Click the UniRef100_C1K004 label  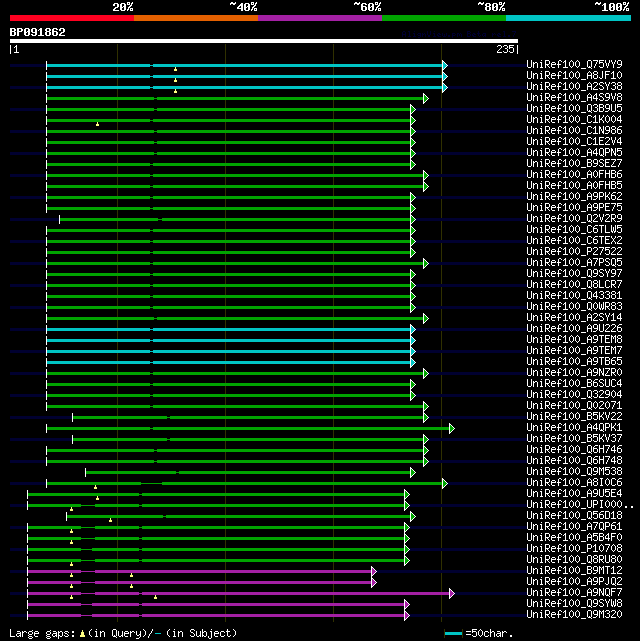[x=574, y=120]
